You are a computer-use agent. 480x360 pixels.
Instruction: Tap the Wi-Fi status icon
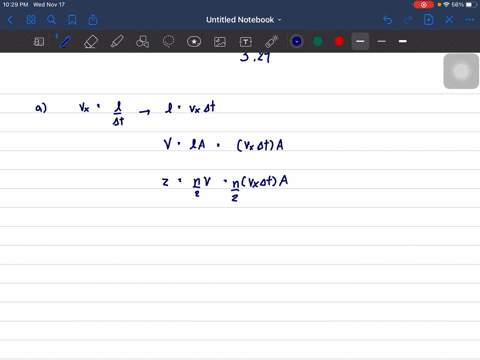446,5
